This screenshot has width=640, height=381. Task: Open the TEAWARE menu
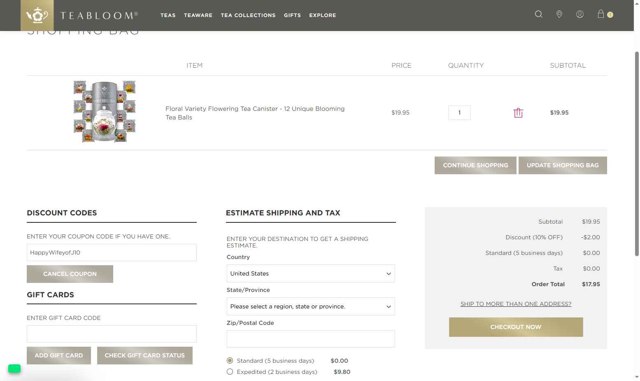pos(198,15)
